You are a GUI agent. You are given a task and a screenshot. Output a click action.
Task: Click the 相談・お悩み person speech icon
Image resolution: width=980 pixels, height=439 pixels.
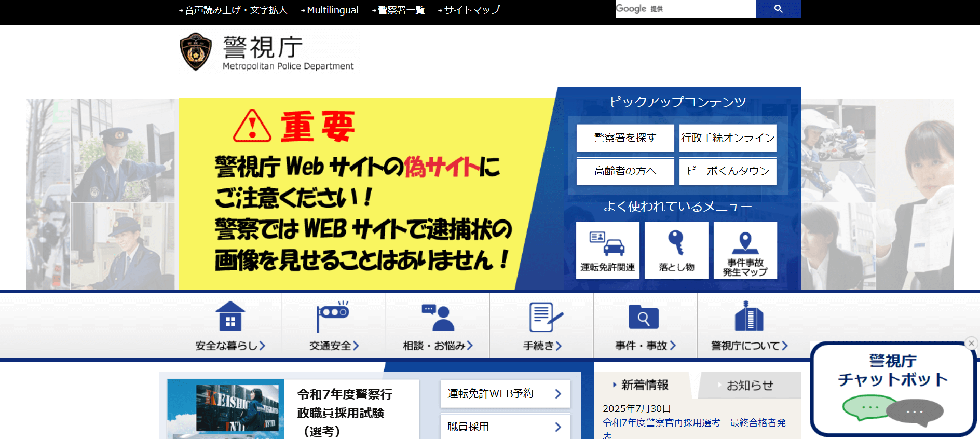coord(438,317)
